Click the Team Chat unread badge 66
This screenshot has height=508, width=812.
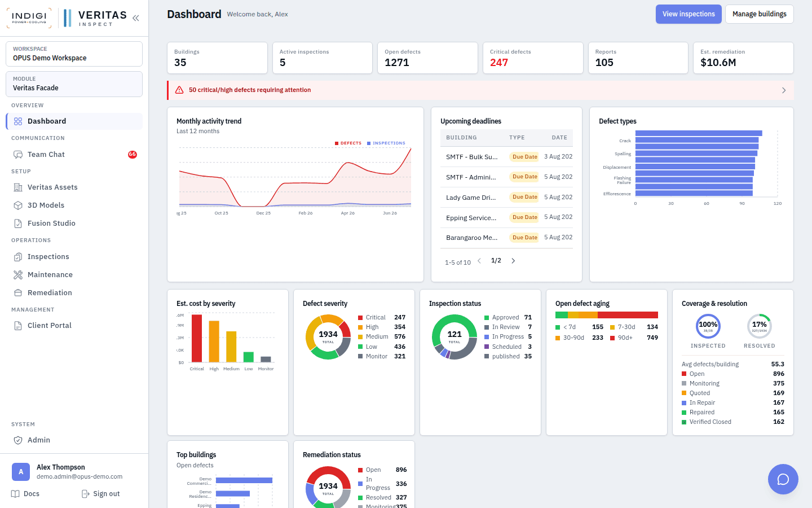pos(133,155)
